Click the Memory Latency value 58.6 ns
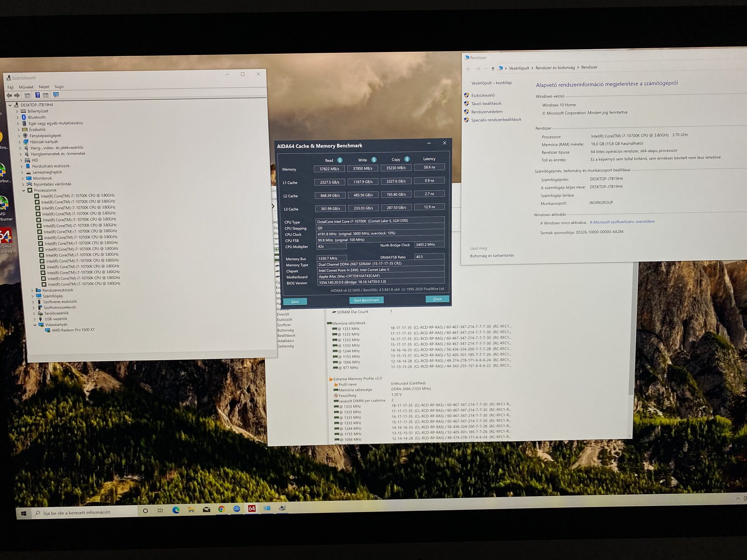 (429, 167)
